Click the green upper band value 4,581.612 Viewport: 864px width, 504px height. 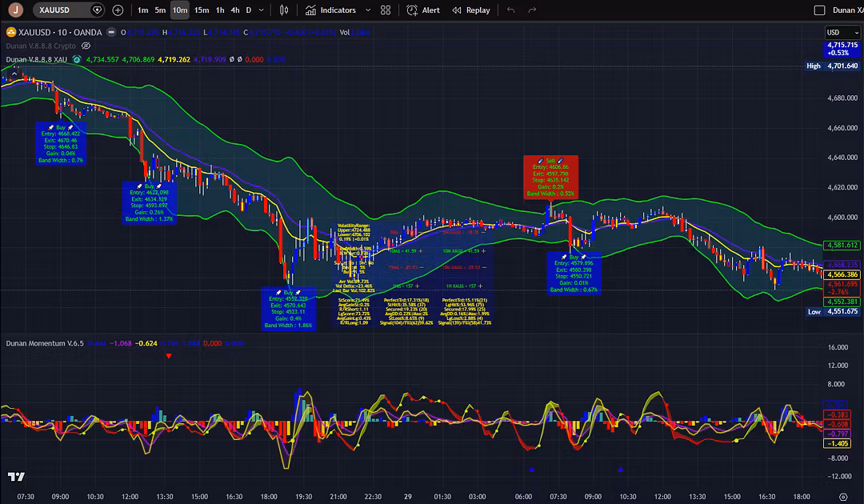coord(842,245)
